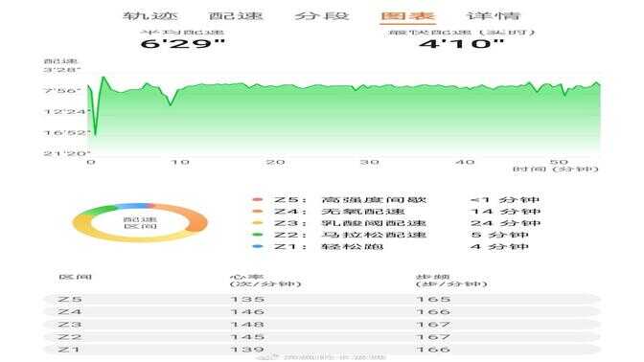Click the active 图表 tab
Screen dimensions: 644x362
pyautogui.click(x=407, y=16)
